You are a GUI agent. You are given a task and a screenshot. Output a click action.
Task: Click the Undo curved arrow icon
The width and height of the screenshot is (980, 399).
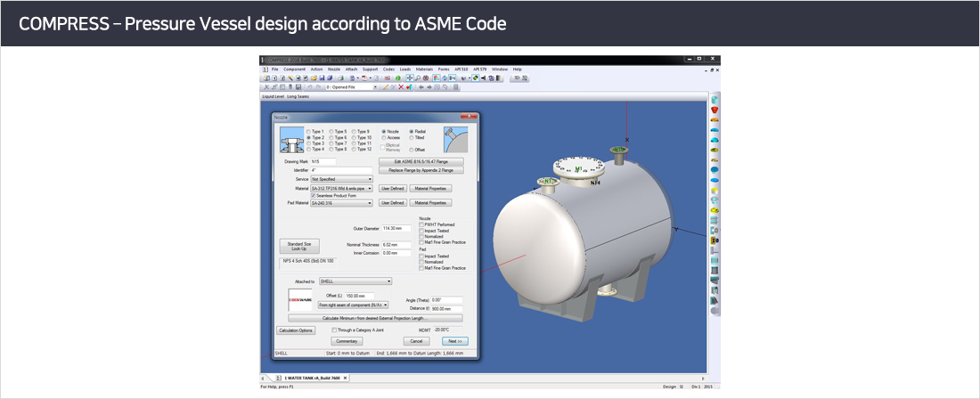(x=310, y=87)
